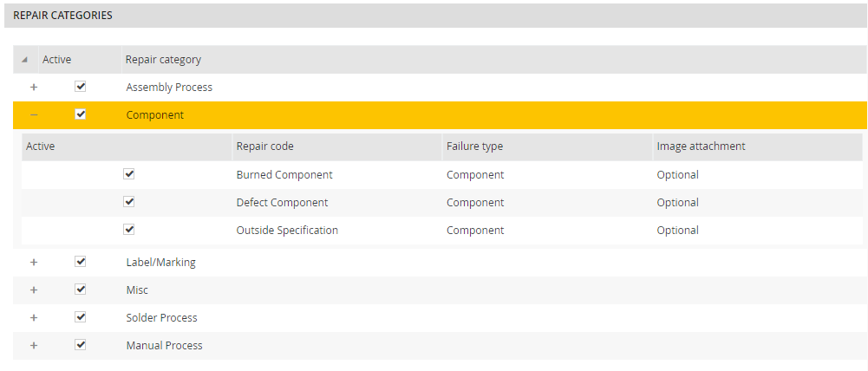This screenshot has height=371, width=868.
Task: Uncheck Active for Solder Process
Action: click(x=81, y=317)
